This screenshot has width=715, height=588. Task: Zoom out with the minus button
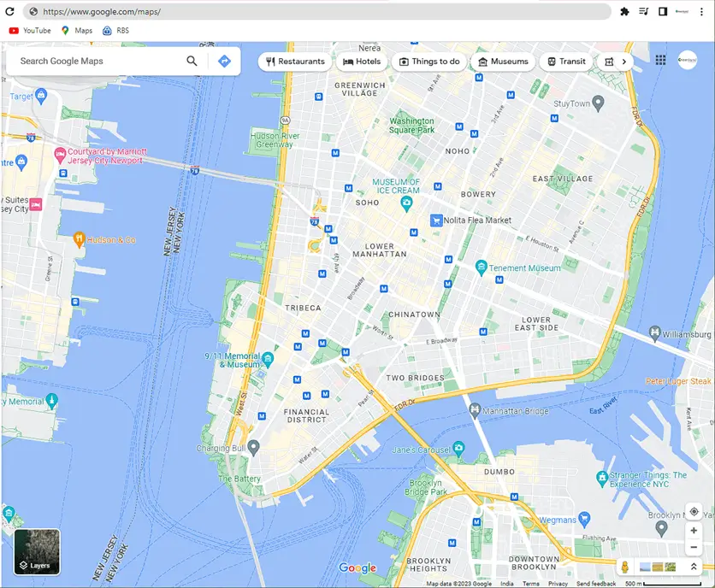point(694,548)
